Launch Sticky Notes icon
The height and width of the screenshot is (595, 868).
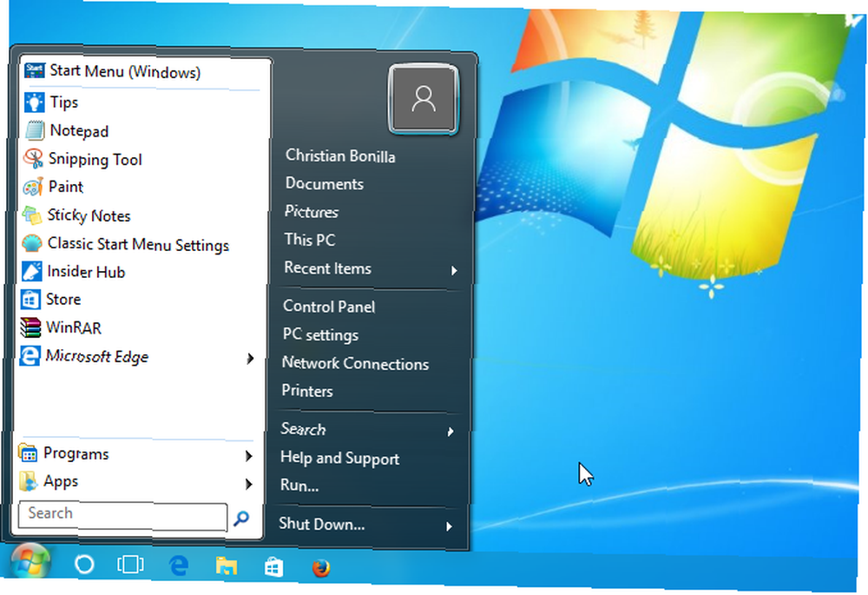click(x=32, y=215)
